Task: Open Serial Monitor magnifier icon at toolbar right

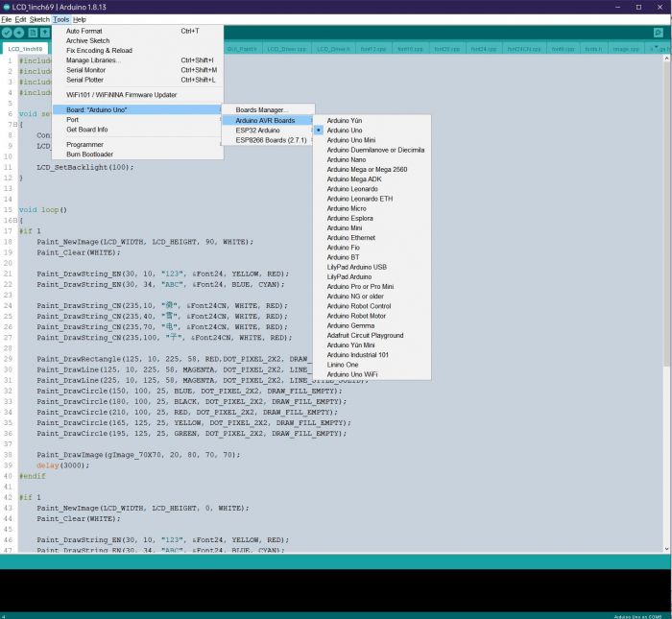Action: [x=659, y=33]
